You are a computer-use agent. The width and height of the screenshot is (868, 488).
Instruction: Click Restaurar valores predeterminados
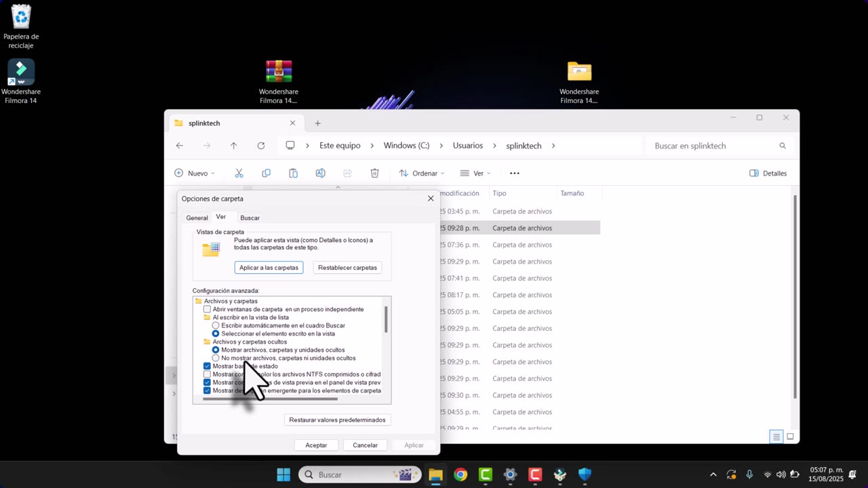337,420
